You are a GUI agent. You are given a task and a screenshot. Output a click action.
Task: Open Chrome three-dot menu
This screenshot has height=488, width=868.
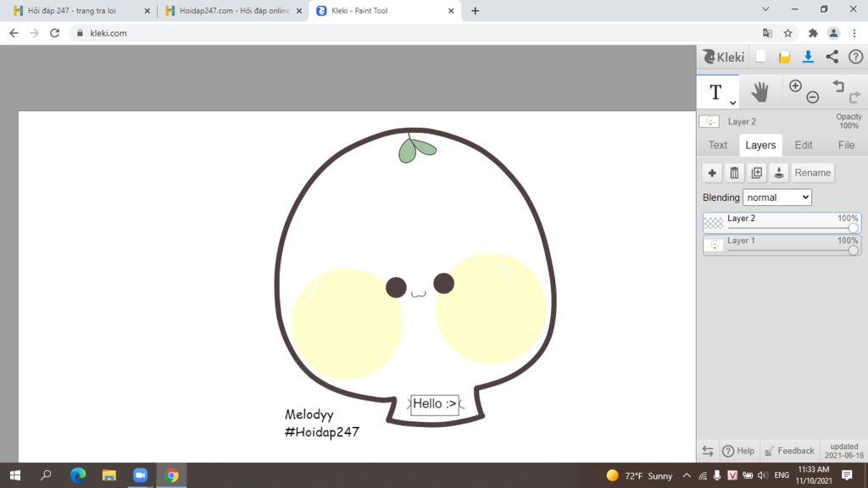tap(854, 33)
